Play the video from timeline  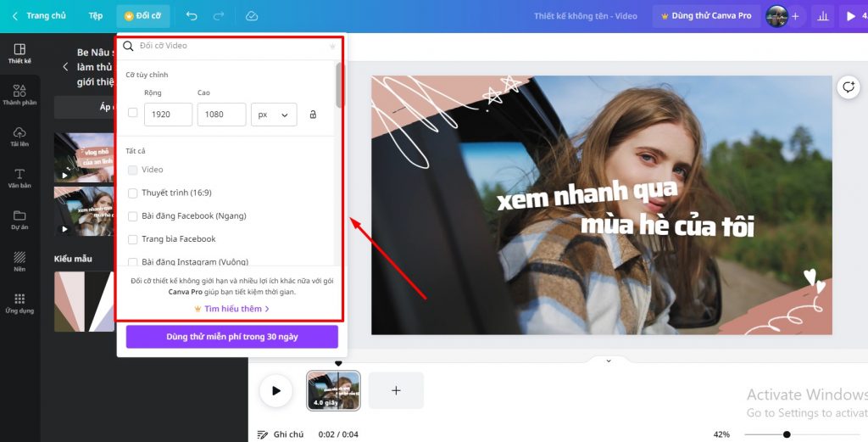275,391
